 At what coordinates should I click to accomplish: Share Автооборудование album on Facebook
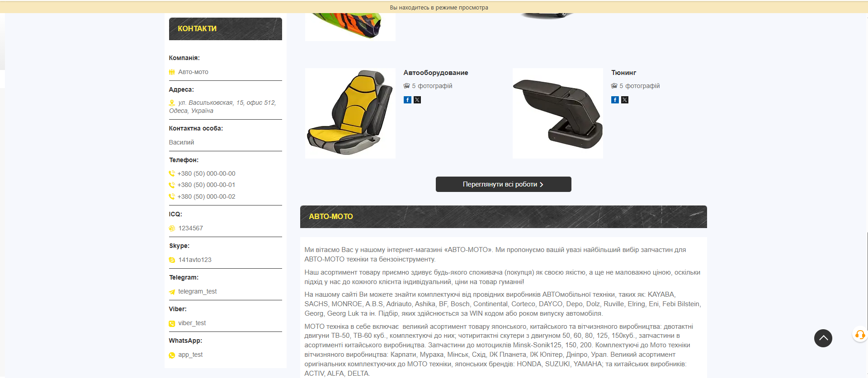click(x=407, y=100)
